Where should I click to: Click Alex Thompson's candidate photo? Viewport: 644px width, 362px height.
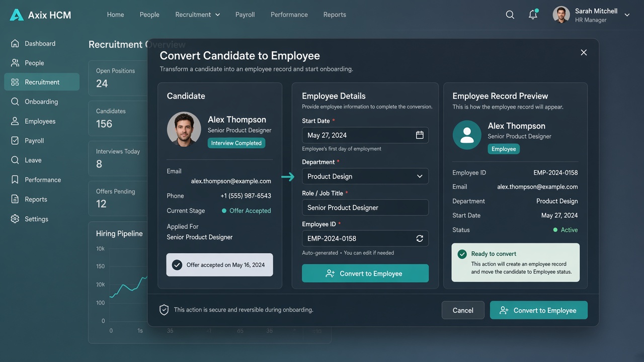[184, 129]
